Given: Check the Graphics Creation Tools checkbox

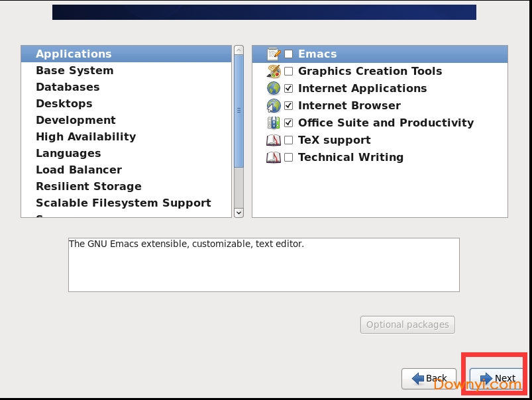Looking at the screenshot, I should (x=289, y=72).
